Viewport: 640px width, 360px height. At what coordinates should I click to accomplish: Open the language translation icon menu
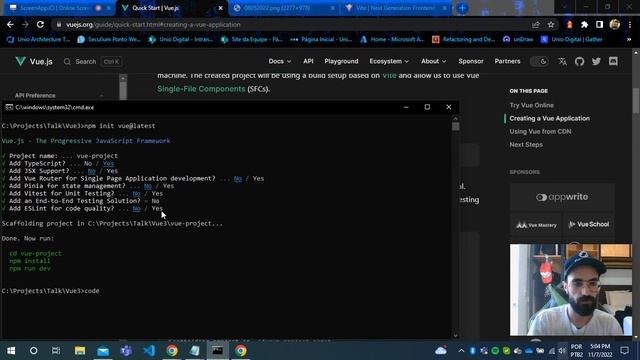tap(562, 62)
